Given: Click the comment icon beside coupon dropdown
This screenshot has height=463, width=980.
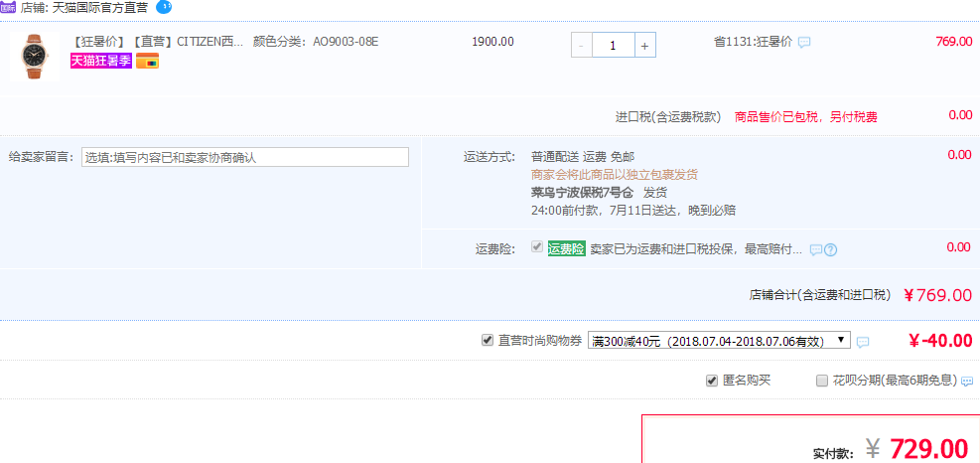Looking at the screenshot, I should [x=863, y=342].
